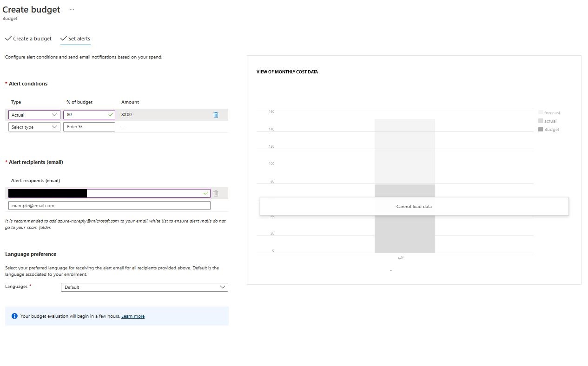The image size is (588, 366).
Task: Expand the Select type dropdown
Action: (x=34, y=127)
